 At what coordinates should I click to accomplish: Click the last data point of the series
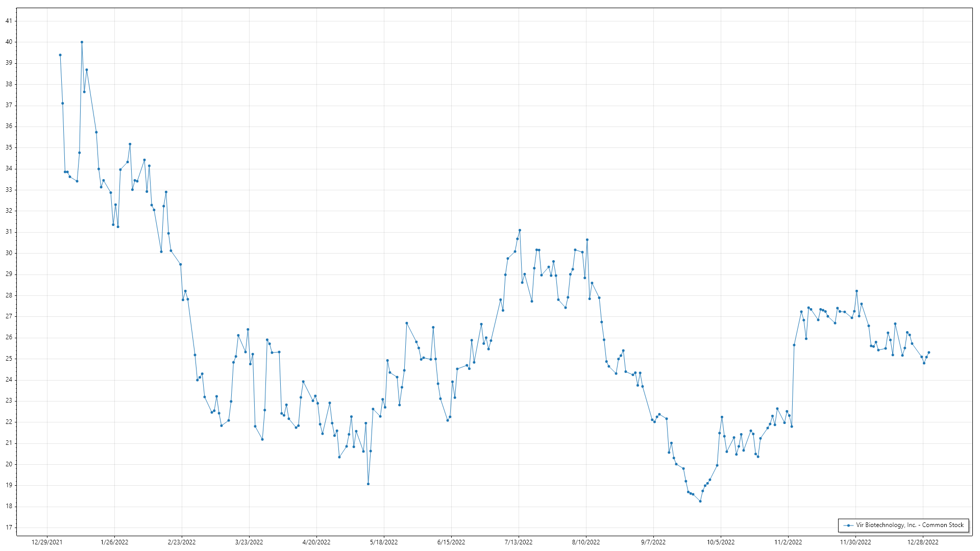929,353
